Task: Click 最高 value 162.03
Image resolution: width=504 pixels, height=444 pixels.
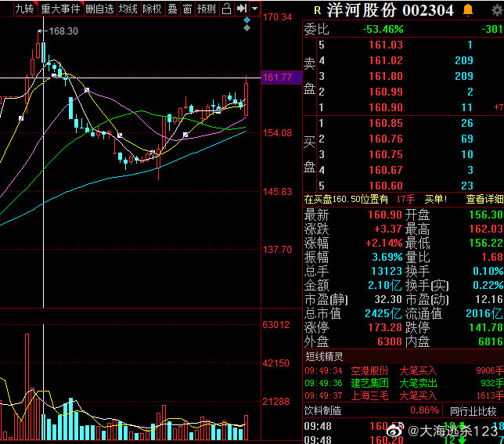Action: point(486,229)
